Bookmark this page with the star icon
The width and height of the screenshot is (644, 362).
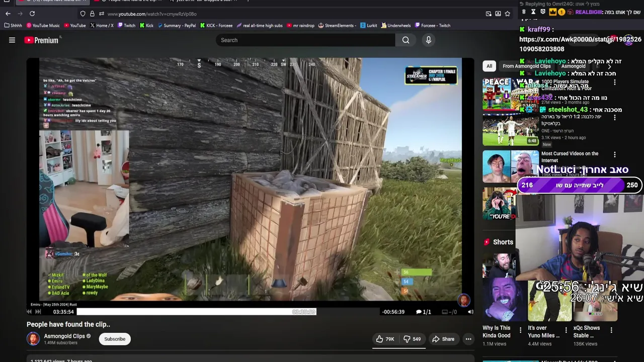click(x=508, y=14)
